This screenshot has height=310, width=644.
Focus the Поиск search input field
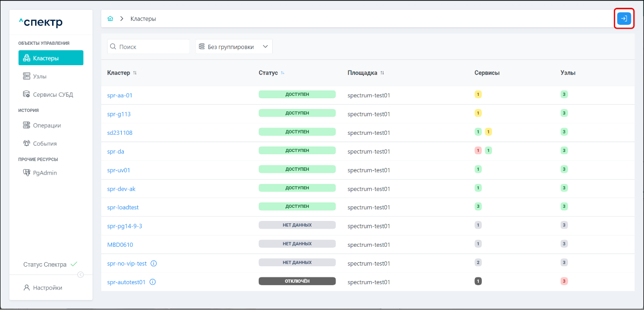(152, 47)
